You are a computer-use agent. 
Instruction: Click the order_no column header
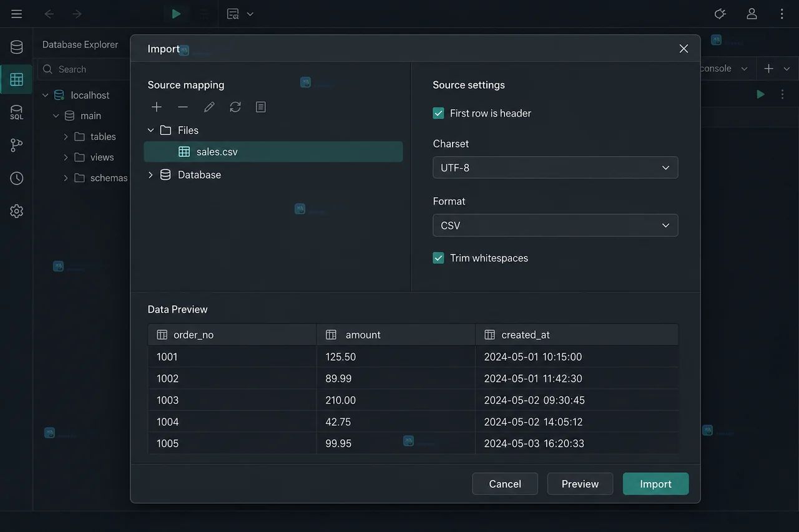coord(232,335)
